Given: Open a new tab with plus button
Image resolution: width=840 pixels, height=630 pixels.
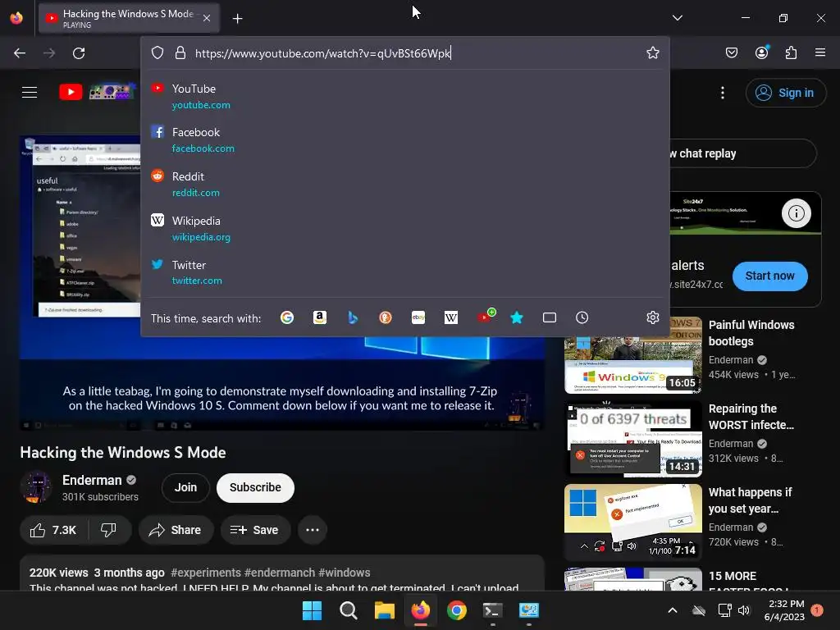Looking at the screenshot, I should coord(237,19).
